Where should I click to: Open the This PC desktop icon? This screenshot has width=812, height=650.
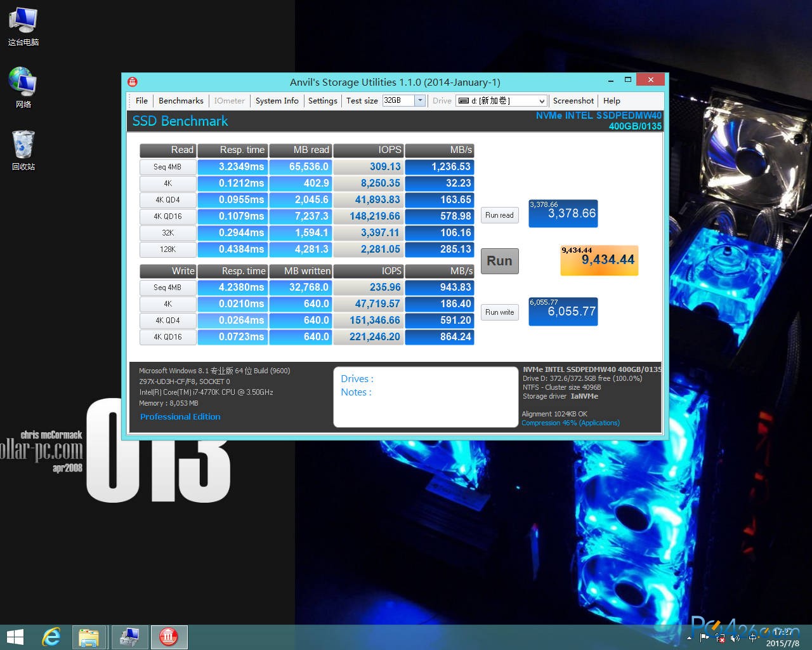tap(23, 27)
